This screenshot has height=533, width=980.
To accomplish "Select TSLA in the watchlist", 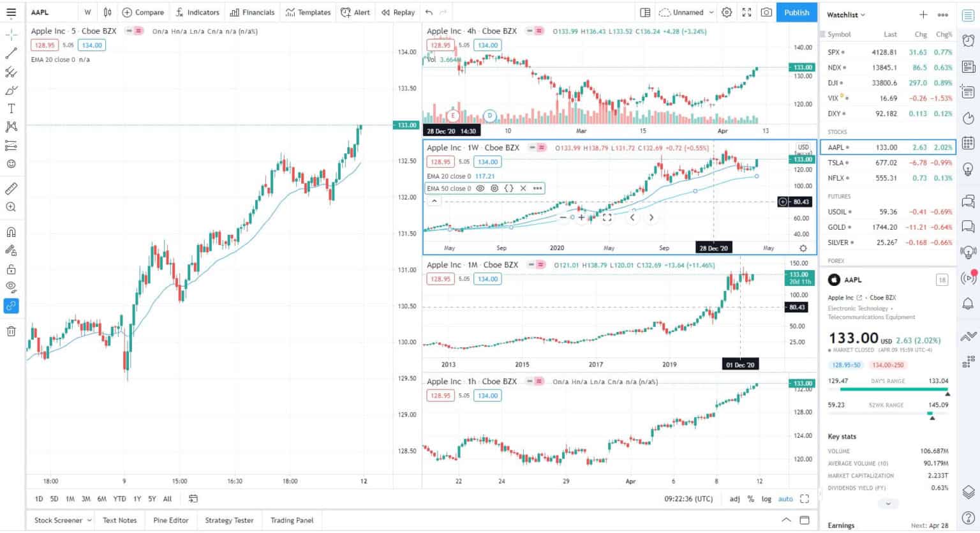I will [x=836, y=163].
